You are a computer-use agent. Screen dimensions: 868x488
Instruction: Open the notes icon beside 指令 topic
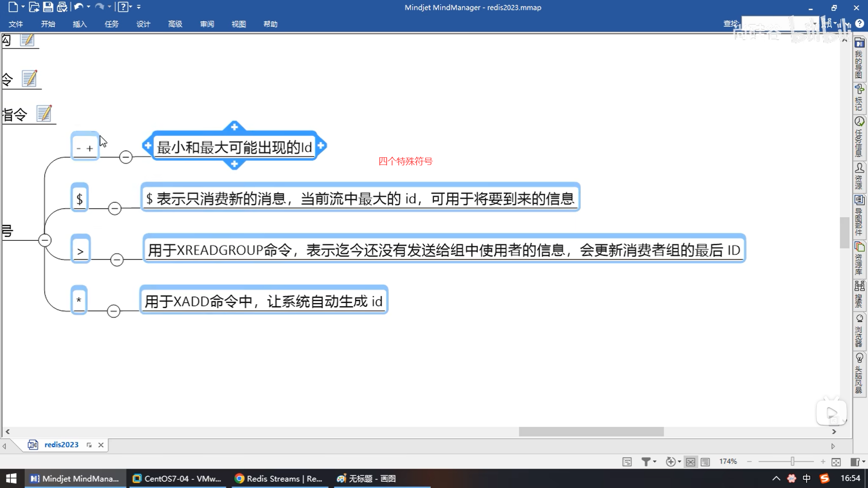pos(44,113)
